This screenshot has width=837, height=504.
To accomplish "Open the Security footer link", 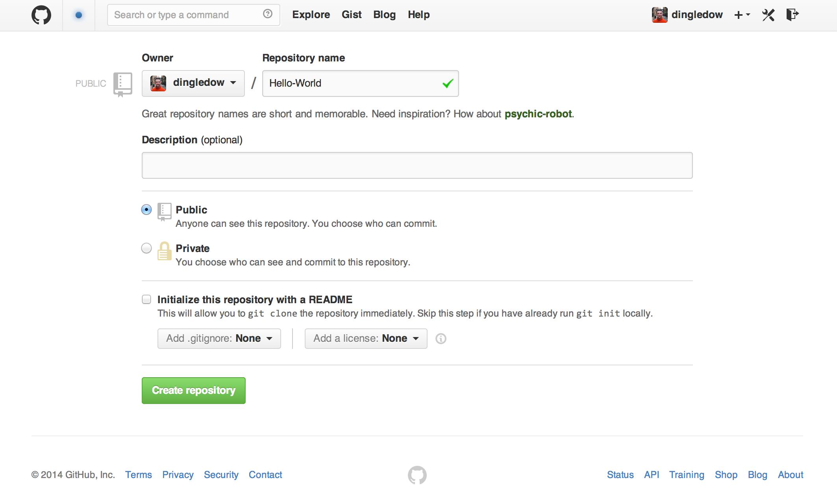I will [221, 475].
